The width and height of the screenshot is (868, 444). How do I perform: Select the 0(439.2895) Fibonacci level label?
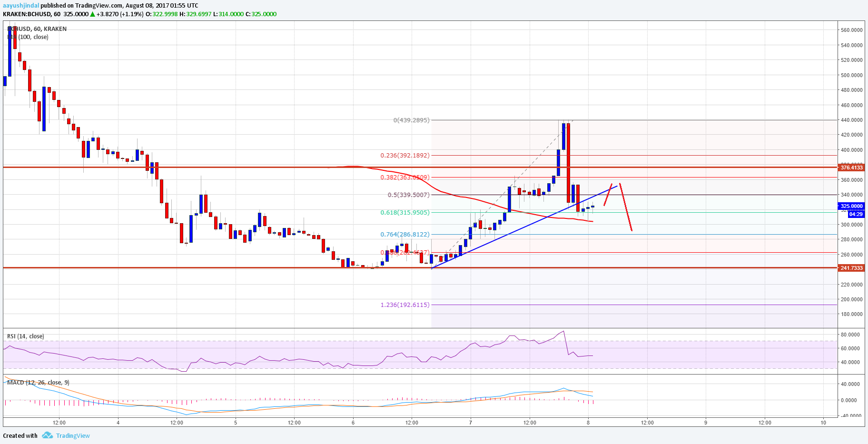tap(411, 120)
